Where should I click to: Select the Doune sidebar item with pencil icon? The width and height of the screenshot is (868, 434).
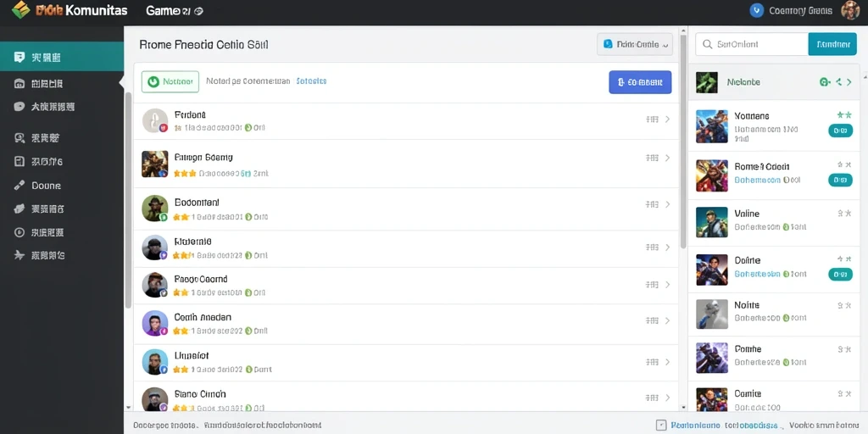37,186
